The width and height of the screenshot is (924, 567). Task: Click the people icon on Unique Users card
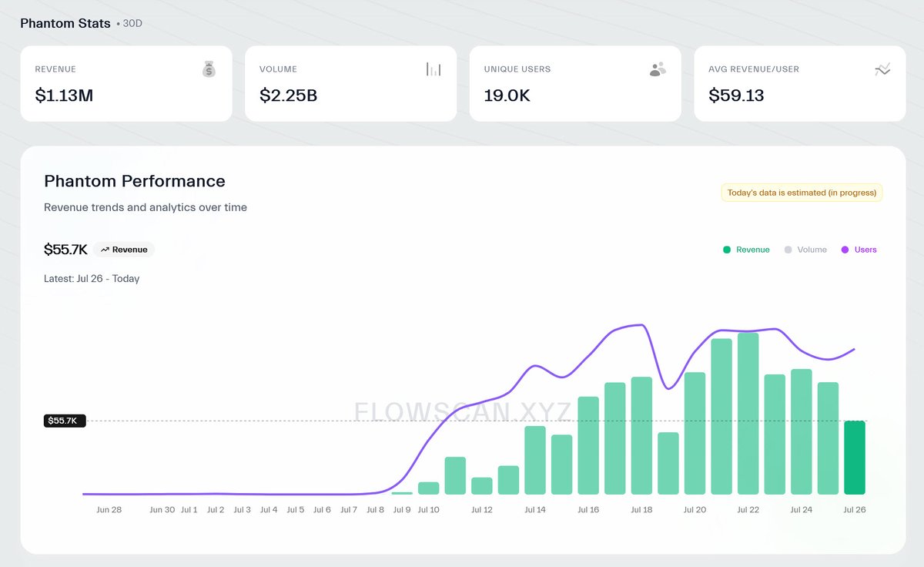point(658,69)
